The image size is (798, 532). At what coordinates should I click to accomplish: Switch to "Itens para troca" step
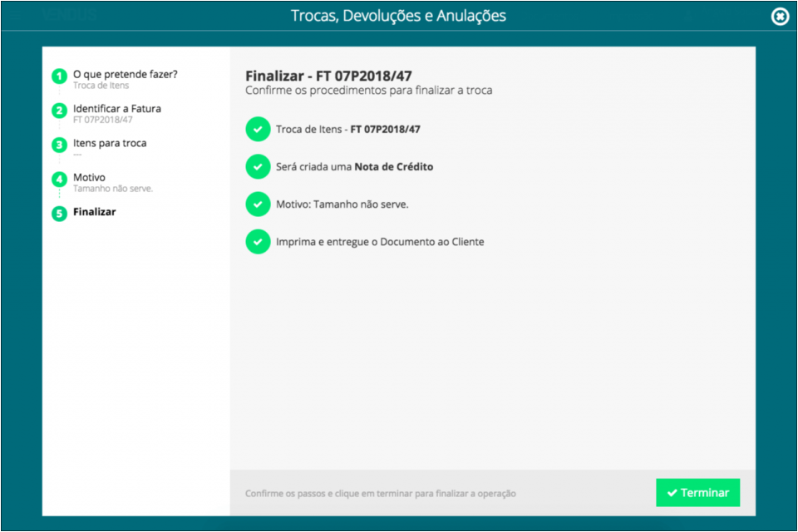pos(110,143)
